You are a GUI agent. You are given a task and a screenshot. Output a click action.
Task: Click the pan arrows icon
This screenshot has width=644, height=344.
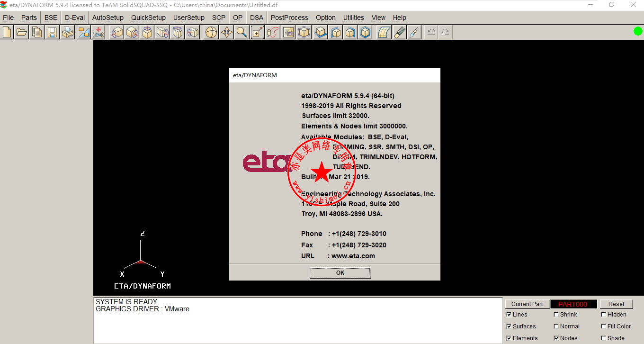pos(227,32)
